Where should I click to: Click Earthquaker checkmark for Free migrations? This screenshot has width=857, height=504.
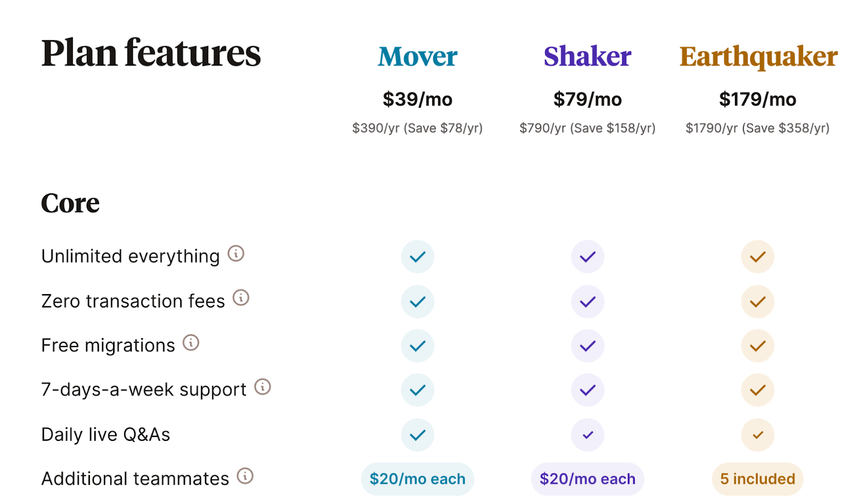tap(757, 346)
